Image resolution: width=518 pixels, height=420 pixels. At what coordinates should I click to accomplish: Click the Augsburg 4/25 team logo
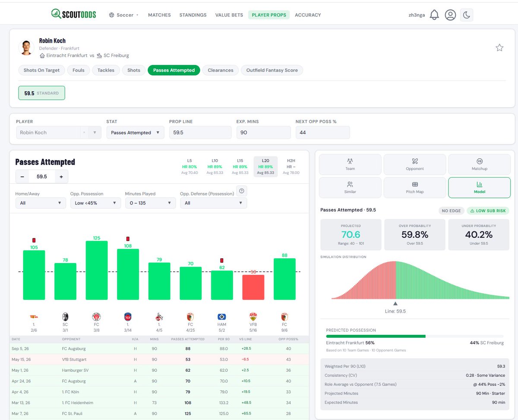190,317
